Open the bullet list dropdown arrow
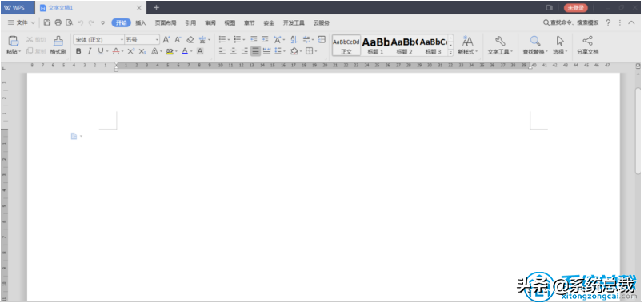The height and width of the screenshot is (303, 644). click(x=229, y=40)
